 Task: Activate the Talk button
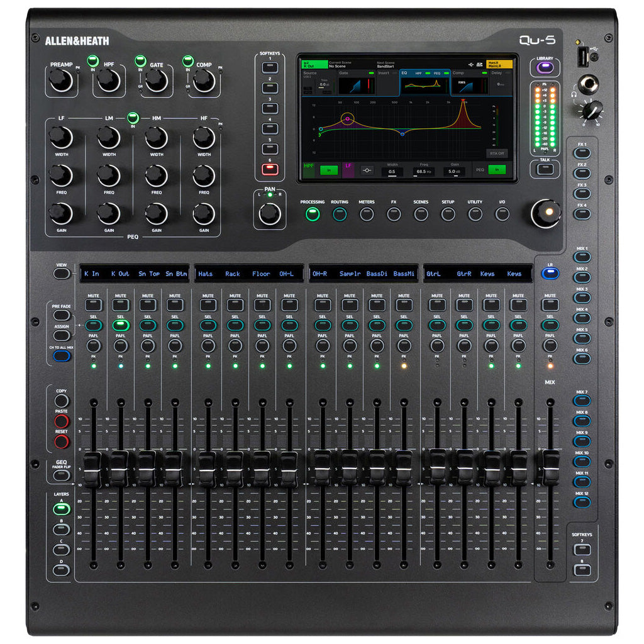click(x=545, y=169)
